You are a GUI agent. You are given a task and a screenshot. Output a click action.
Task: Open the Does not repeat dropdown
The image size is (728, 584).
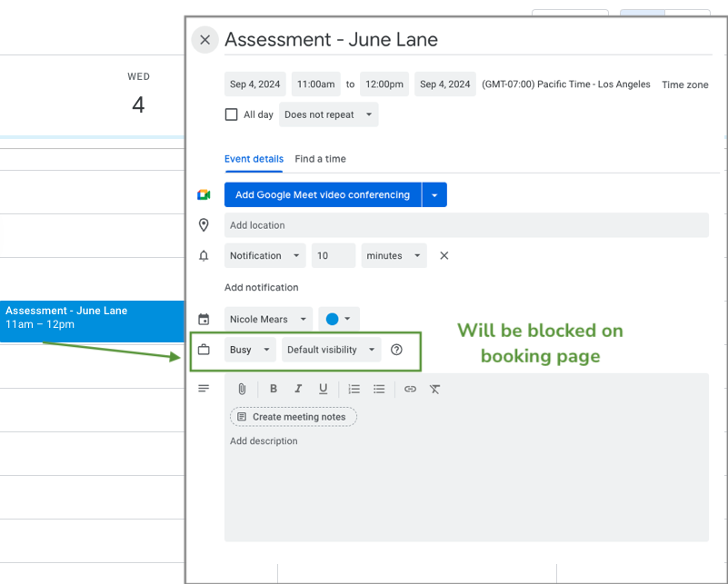[x=329, y=114]
